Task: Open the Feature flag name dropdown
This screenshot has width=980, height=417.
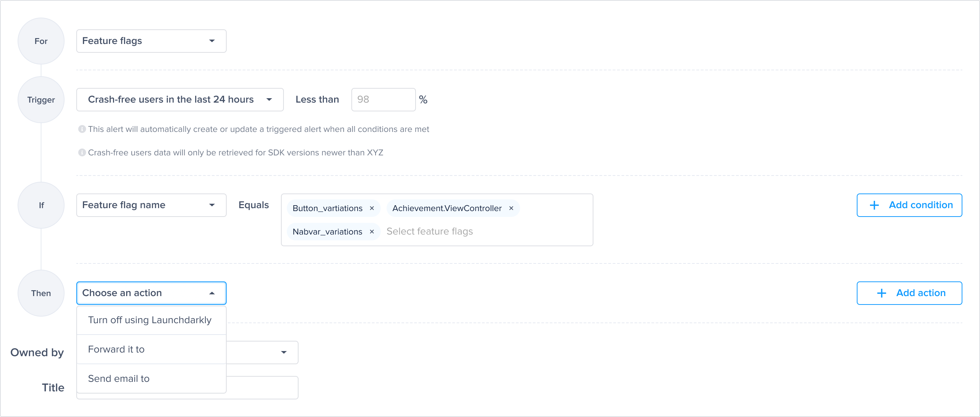Action: point(151,205)
